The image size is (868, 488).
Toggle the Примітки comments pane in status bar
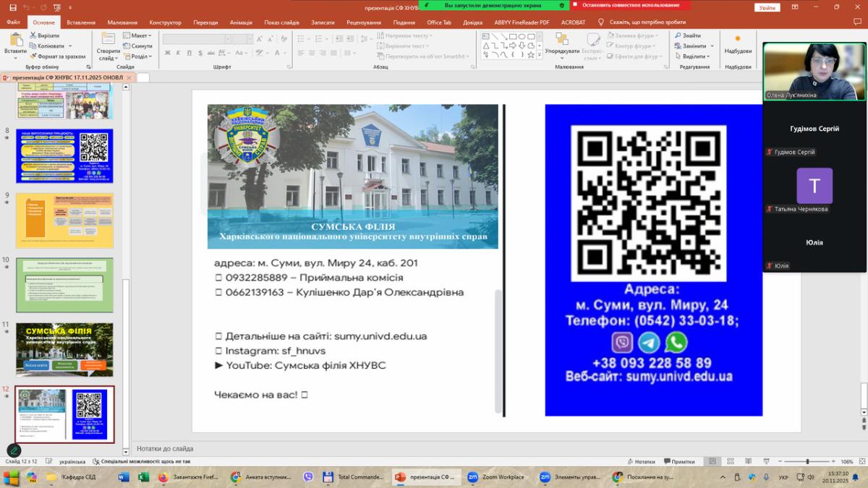coord(678,461)
